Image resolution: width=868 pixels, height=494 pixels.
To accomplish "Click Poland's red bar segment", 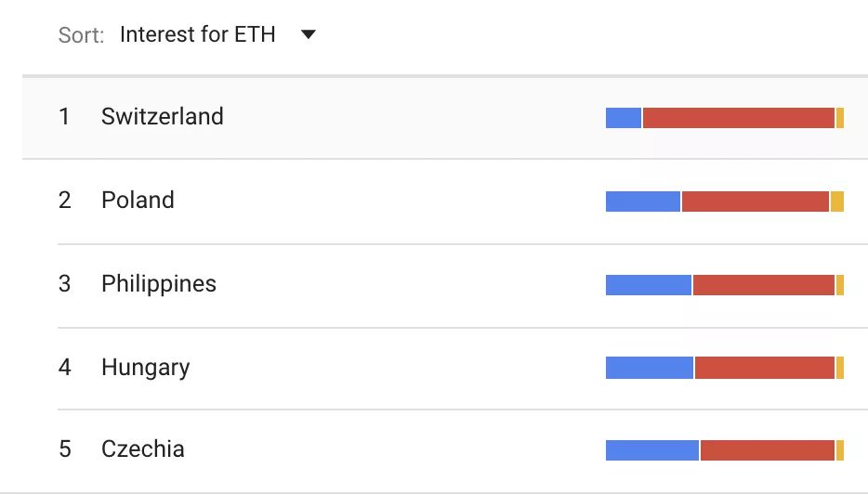I will 756,201.
